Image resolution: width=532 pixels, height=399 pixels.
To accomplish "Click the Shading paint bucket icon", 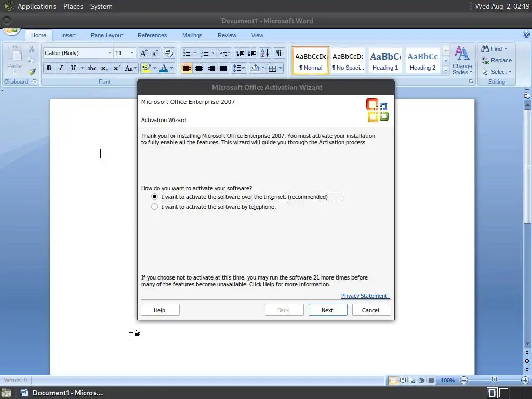I will tap(255, 68).
